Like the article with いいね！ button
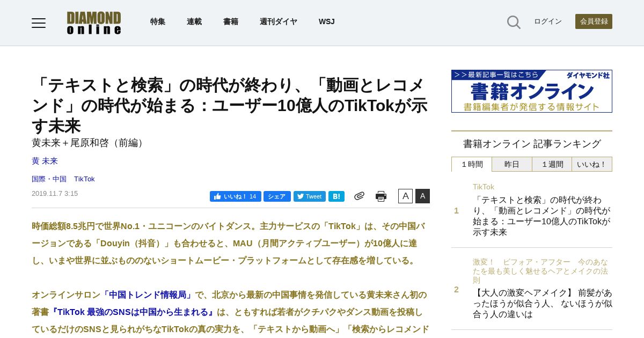Image resolution: width=644 pixels, height=338 pixels. [x=236, y=196]
